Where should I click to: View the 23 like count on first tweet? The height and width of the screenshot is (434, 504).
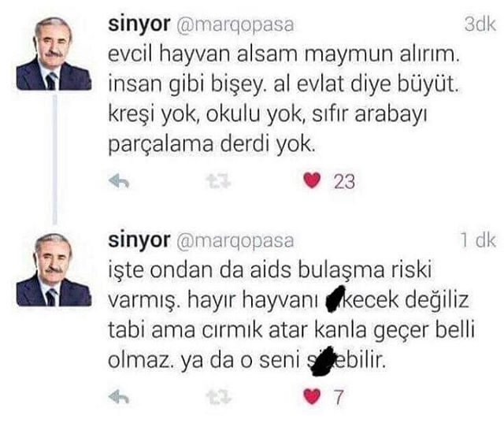click(344, 182)
